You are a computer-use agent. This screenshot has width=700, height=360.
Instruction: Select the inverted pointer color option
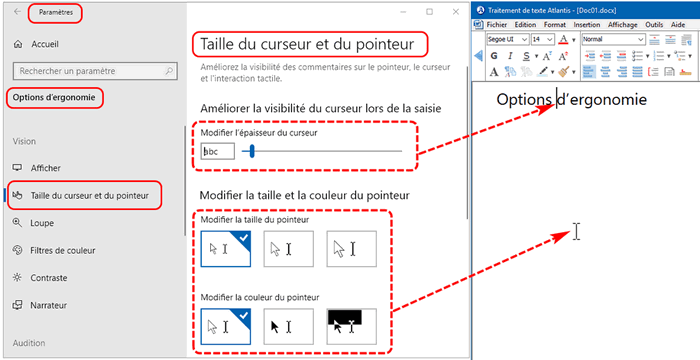351,327
